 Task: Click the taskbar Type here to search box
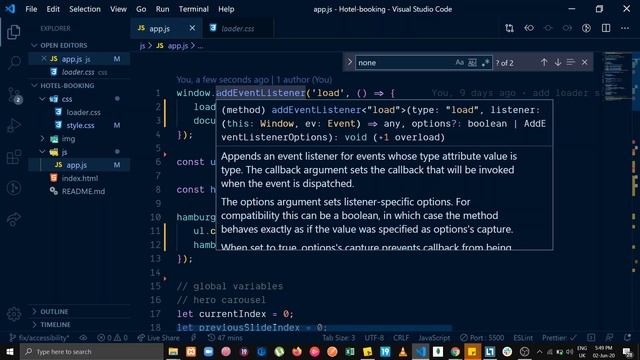[91, 351]
